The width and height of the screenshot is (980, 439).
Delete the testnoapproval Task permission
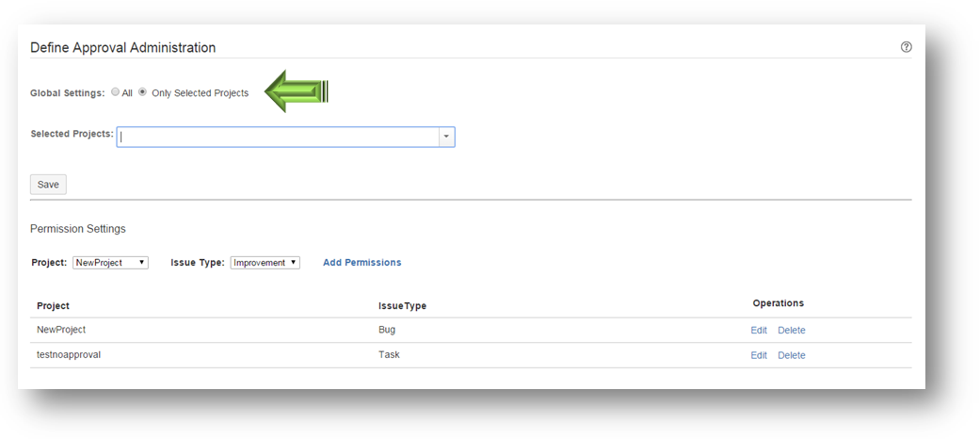pyautogui.click(x=791, y=355)
